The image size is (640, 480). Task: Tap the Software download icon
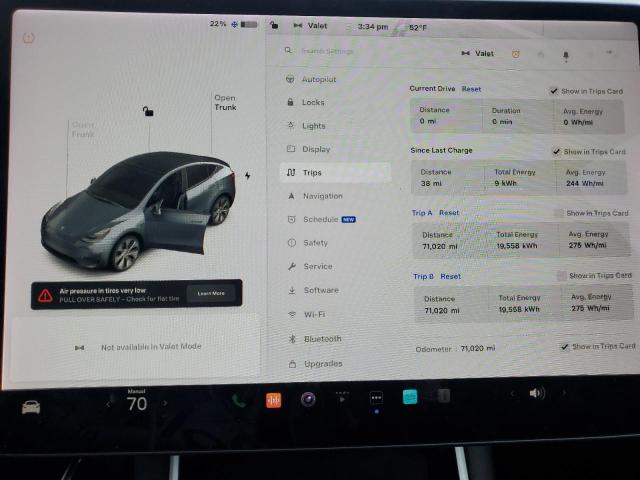click(292, 290)
